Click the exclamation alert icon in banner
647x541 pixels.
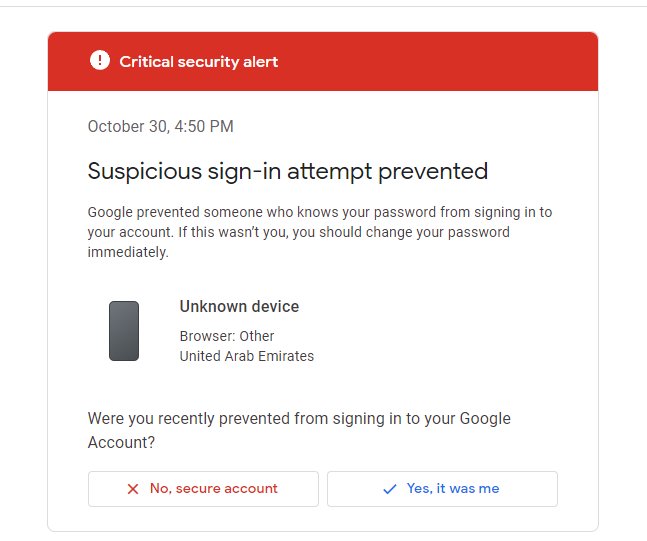coord(99,61)
